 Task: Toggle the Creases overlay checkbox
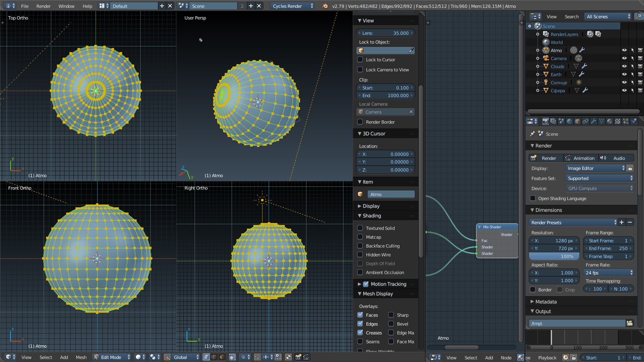coord(360,333)
